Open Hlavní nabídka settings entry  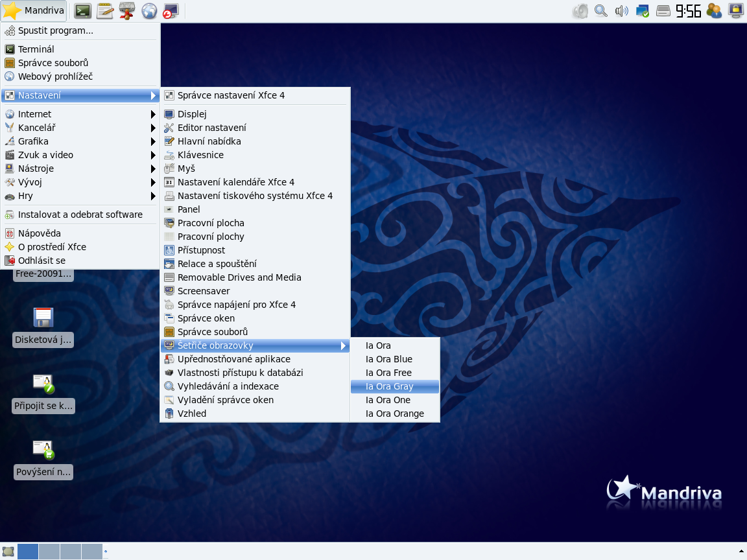click(x=255, y=141)
